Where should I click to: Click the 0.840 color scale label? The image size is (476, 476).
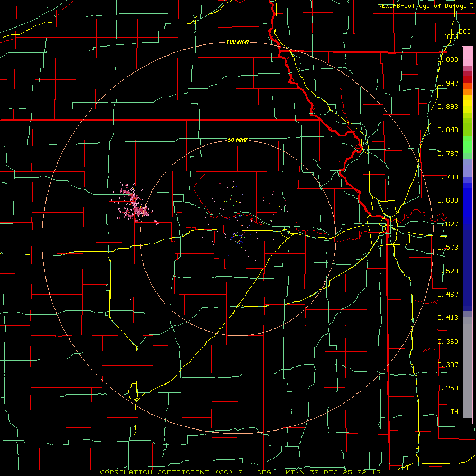[x=448, y=130]
